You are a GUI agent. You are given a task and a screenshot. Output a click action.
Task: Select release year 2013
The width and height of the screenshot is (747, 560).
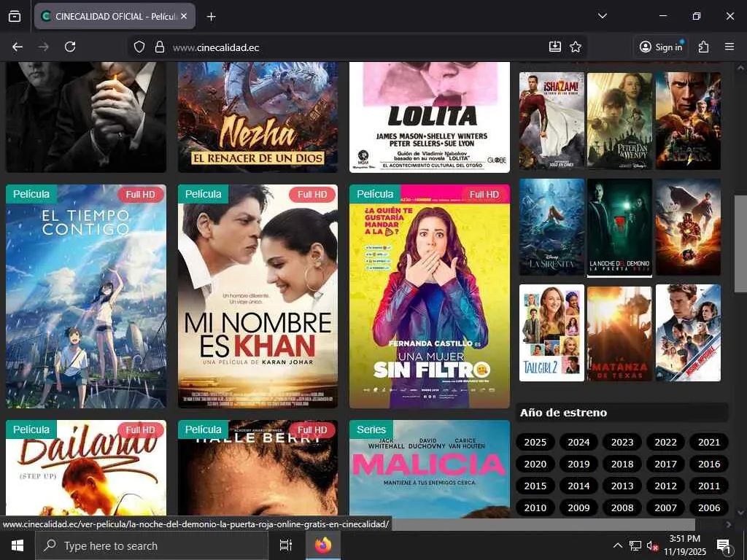pos(622,486)
